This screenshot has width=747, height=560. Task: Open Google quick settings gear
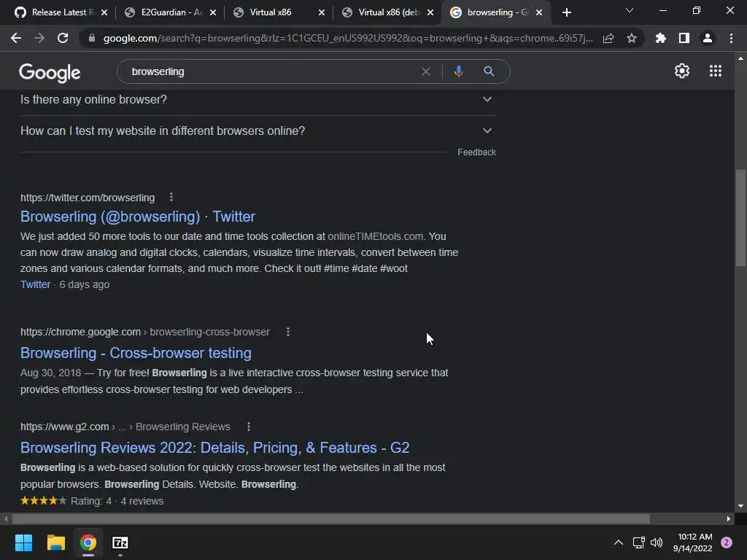click(x=682, y=71)
